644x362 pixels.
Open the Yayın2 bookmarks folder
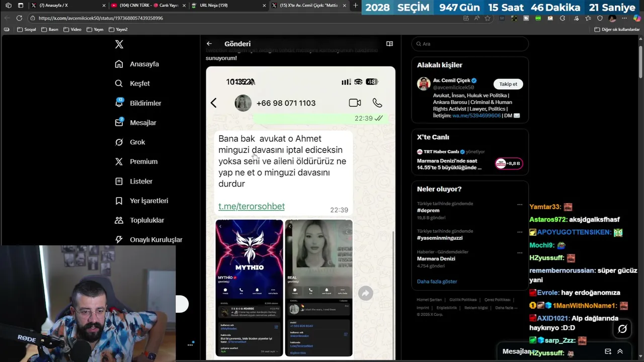[x=118, y=30]
